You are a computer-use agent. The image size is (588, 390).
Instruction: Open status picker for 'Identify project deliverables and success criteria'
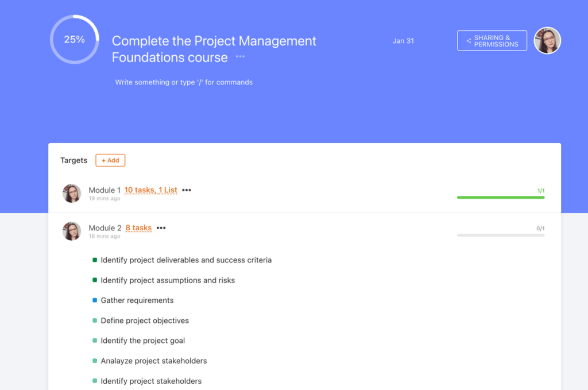coord(95,260)
